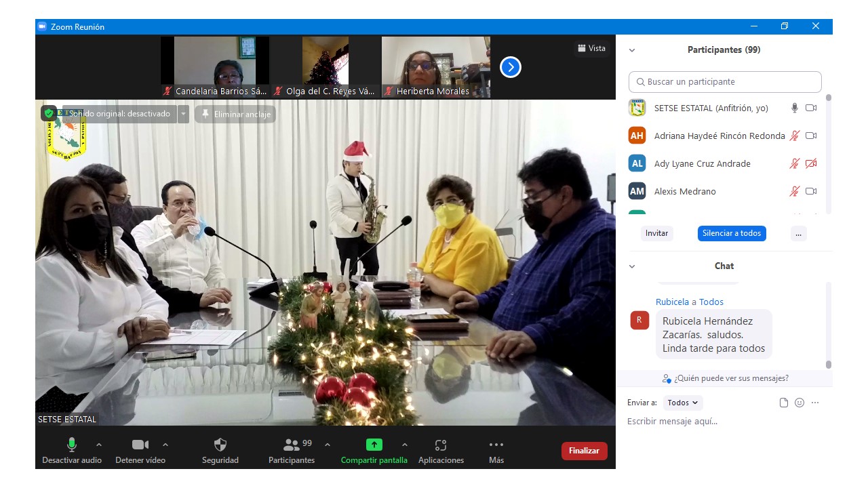Click the camera icon to stop video
Screen dimensions: 868x488
(x=140, y=445)
